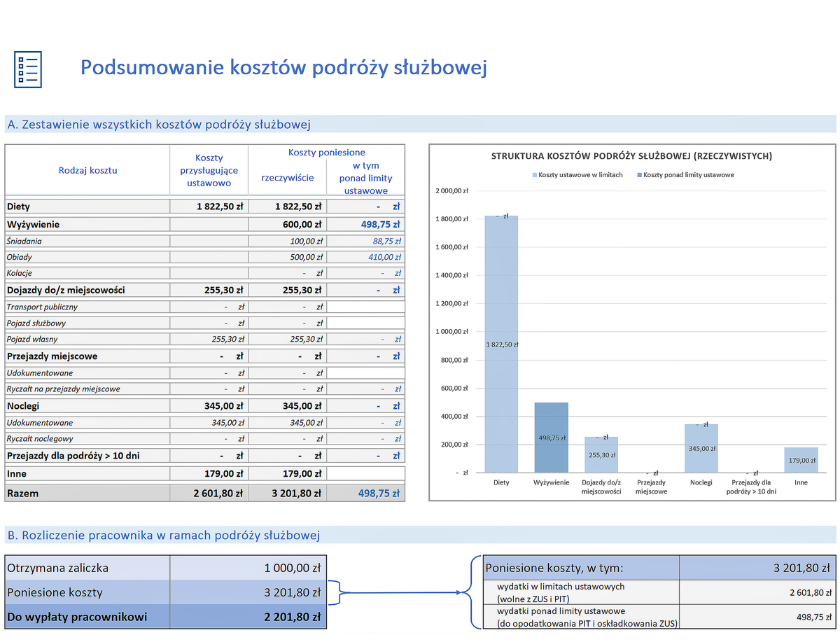Click legend swatch 'Koszty ponad limity ustawowe'
Screen dimensions: 840x642
click(638, 175)
